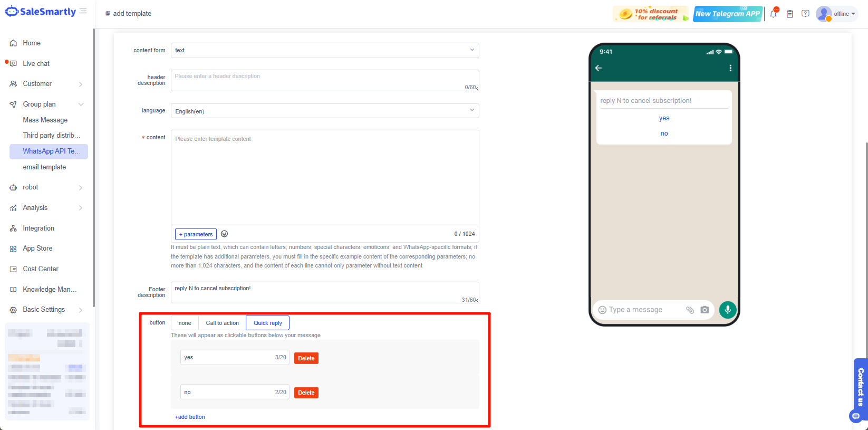The height and width of the screenshot is (430, 868).
Task: Delete the 'no' quick reply button
Action: 306,393
